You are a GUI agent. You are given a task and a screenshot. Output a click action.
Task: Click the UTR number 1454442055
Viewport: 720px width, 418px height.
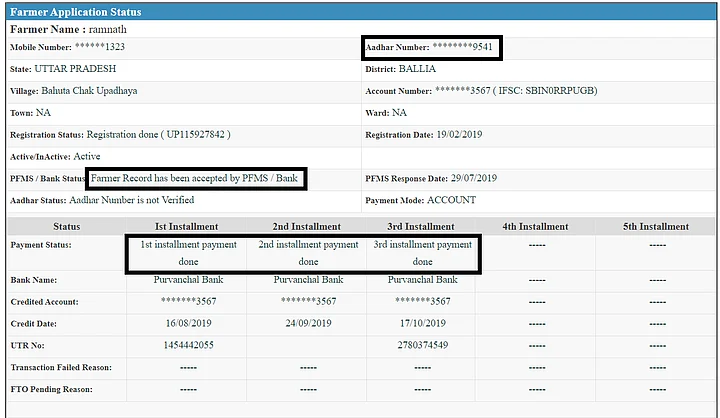[x=186, y=345]
